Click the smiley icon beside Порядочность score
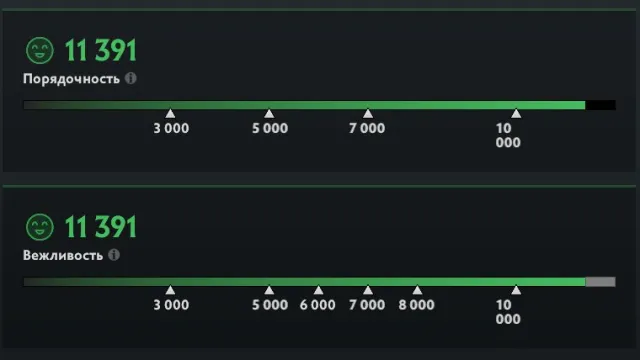Viewport: 640px width, 360px height. (40, 51)
